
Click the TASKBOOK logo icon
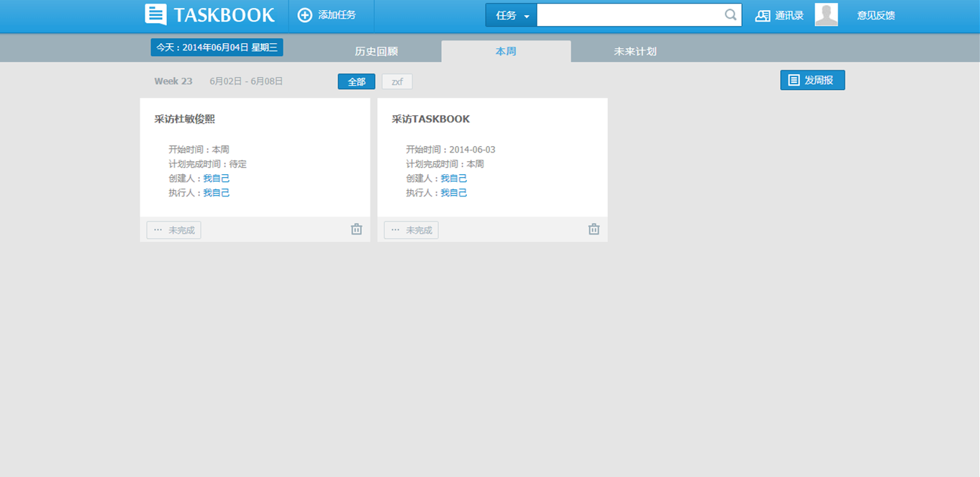click(155, 15)
